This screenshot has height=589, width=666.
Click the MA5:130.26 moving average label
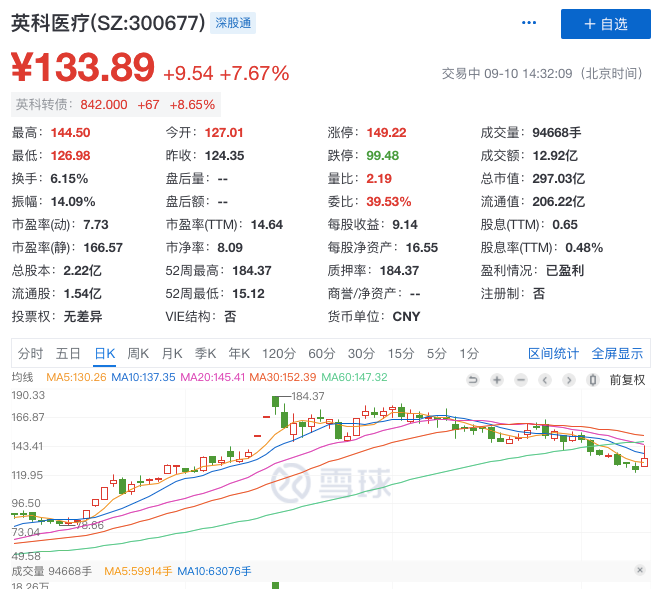[76, 377]
